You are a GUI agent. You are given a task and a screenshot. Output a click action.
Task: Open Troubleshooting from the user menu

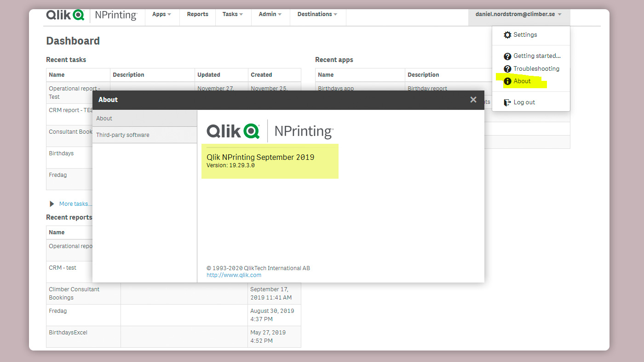536,69
